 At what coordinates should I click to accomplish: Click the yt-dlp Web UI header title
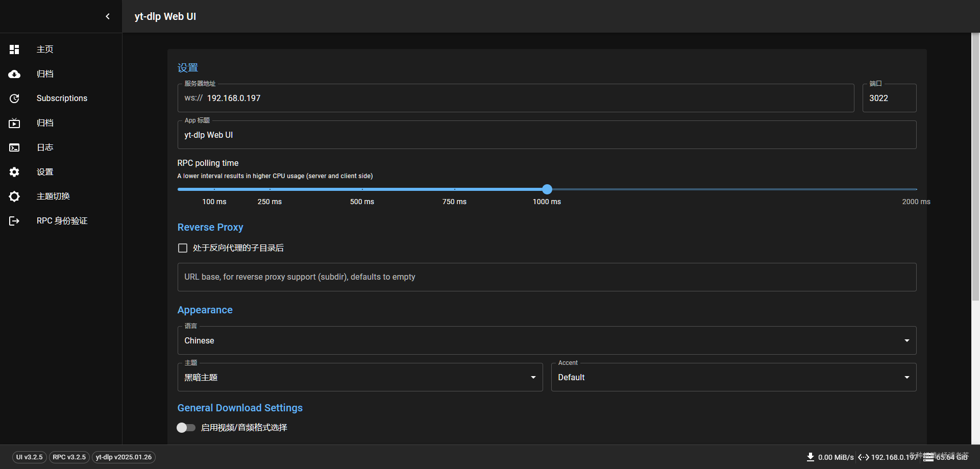(x=165, y=16)
